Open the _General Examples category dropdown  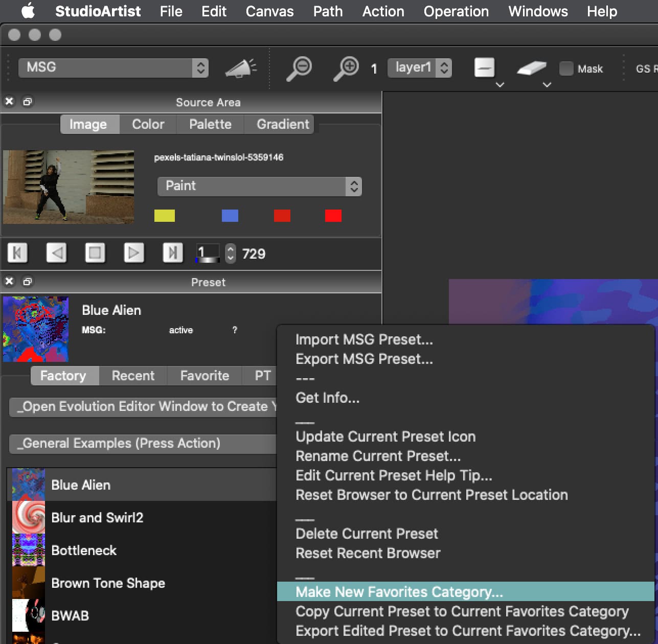pyautogui.click(x=143, y=443)
